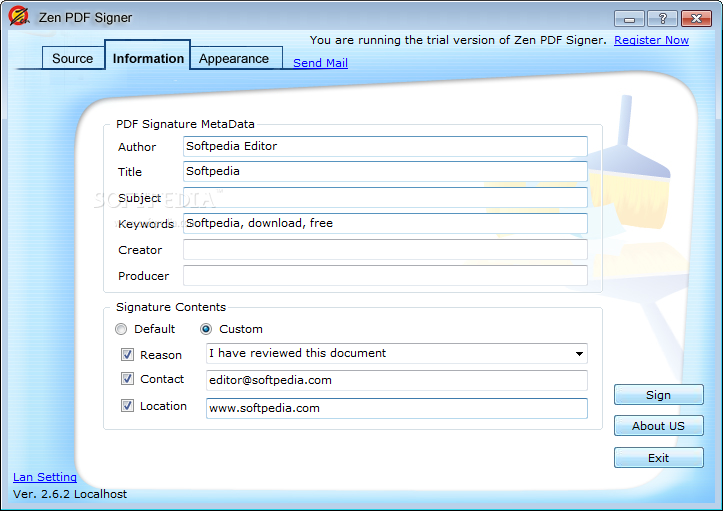This screenshot has width=723, height=511.
Task: Expand the Reason dropdown arrow
Action: click(x=579, y=354)
